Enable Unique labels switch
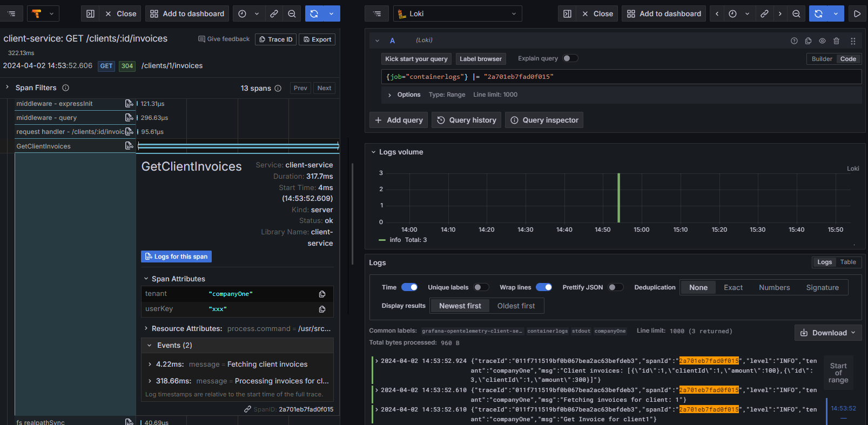This screenshot has width=868, height=425. [481, 287]
